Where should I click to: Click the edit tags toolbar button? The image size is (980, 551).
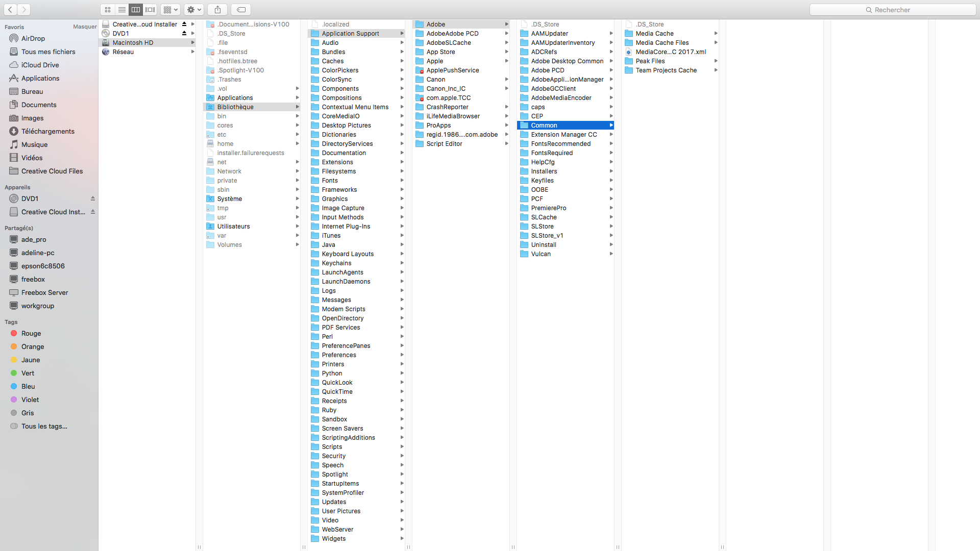pos(241,9)
